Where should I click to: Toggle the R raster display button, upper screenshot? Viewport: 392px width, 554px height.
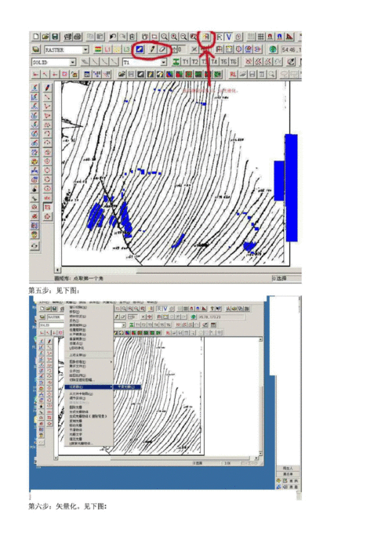pos(220,36)
